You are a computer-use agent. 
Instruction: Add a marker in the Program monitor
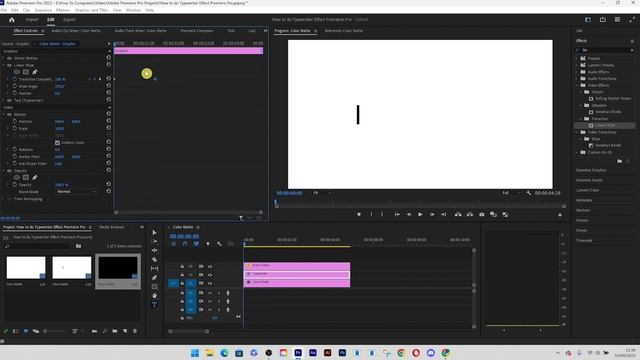point(359,214)
